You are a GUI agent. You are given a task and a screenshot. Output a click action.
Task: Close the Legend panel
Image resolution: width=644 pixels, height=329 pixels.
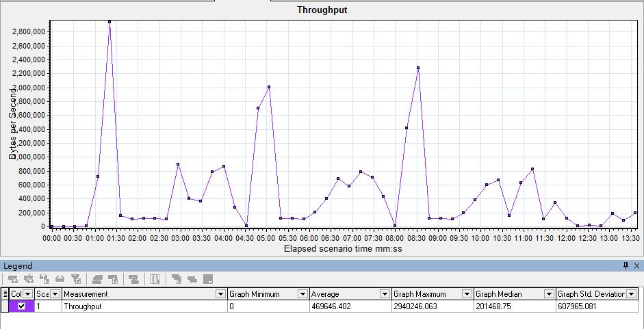[636, 265]
